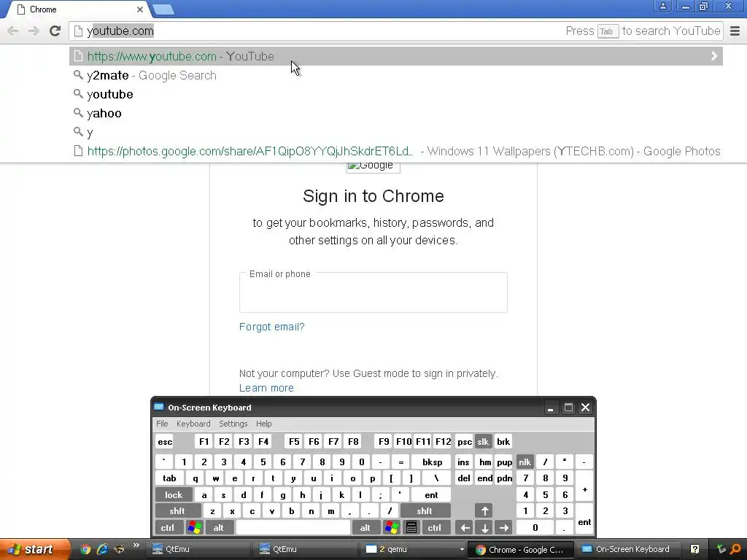747x560 pixels.
Task: Open the File menu in On-Screen Keyboard
Action: (x=162, y=424)
